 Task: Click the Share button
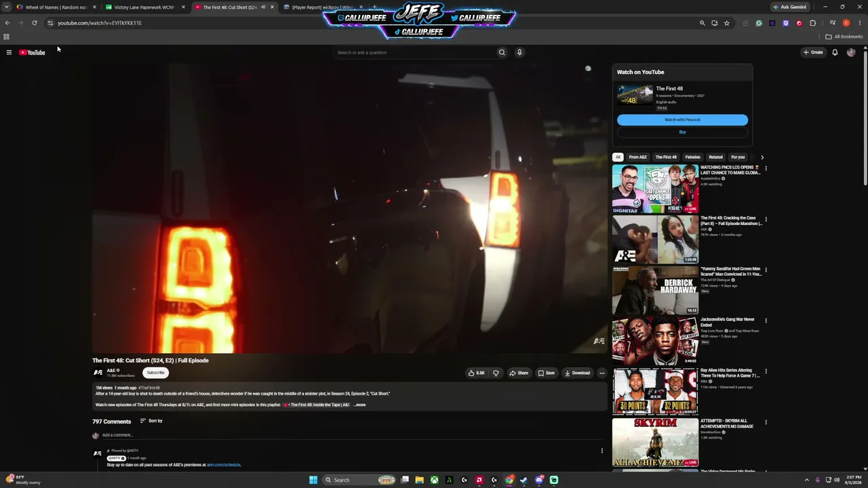click(x=519, y=373)
